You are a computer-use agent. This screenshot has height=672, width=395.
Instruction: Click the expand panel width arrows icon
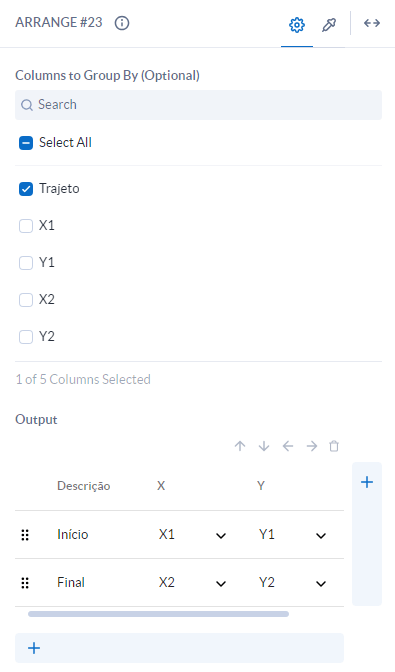[x=371, y=23]
